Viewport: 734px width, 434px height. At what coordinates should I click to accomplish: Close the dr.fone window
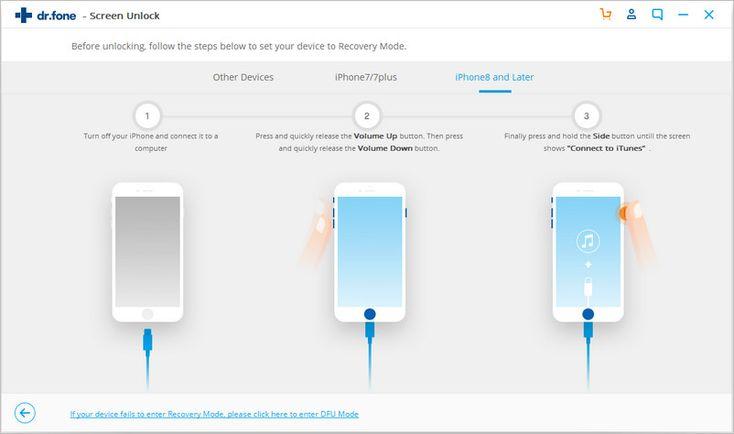709,15
